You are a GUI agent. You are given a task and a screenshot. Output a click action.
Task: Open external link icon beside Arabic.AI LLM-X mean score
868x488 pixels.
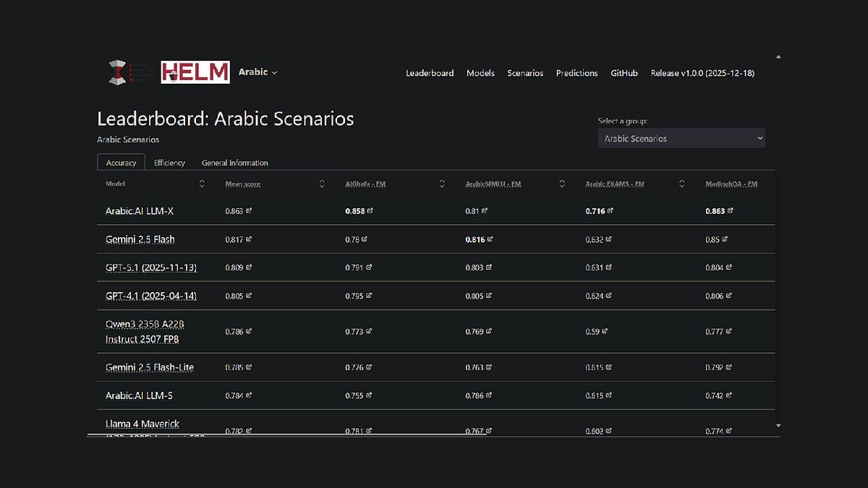coord(250,211)
